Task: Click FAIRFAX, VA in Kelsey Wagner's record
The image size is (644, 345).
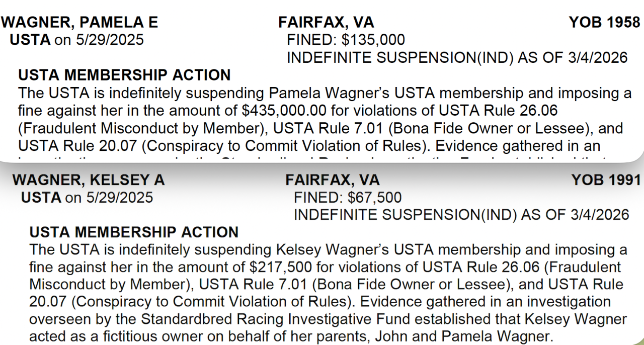Action: click(333, 180)
